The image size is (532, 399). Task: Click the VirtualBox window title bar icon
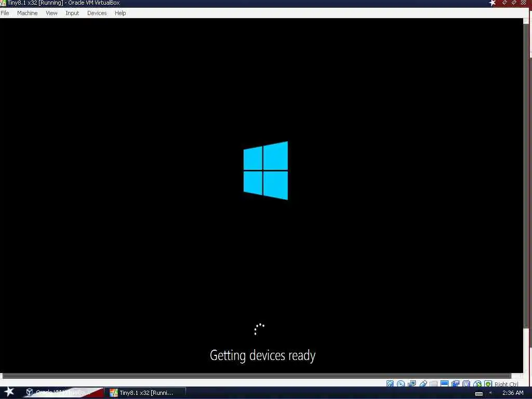click(x=3, y=3)
